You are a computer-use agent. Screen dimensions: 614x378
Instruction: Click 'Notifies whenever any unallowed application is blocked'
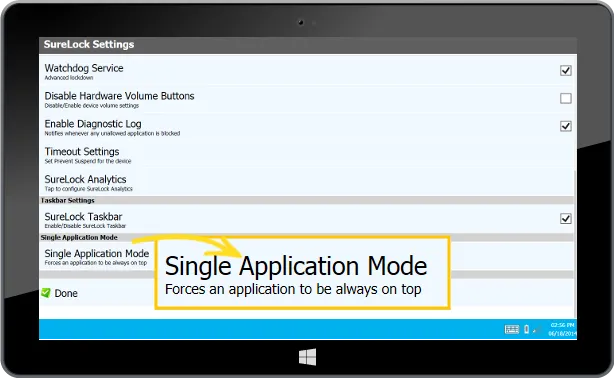pyautogui.click(x=112, y=133)
